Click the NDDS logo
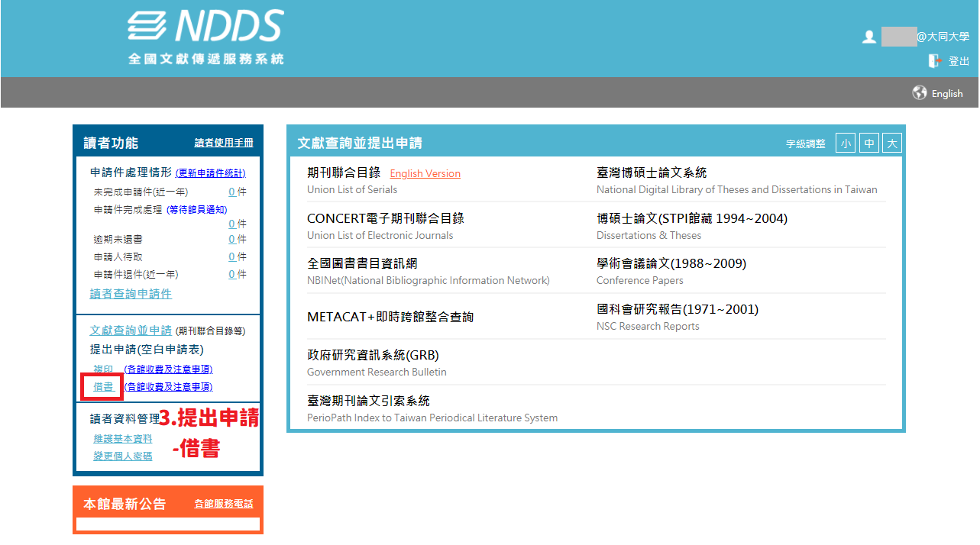Screen dimensions: 980x545 (x=205, y=37)
